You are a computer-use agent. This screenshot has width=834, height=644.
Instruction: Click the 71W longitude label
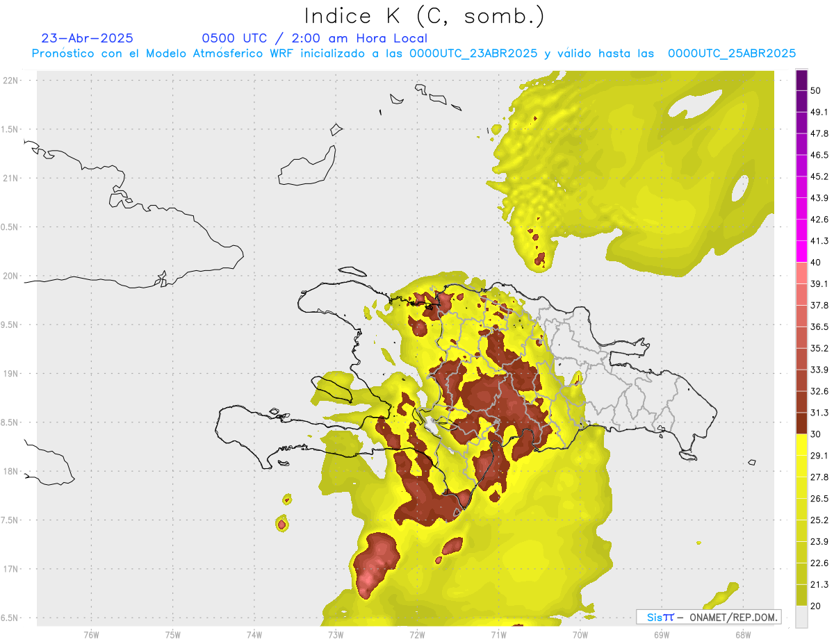coord(498,634)
